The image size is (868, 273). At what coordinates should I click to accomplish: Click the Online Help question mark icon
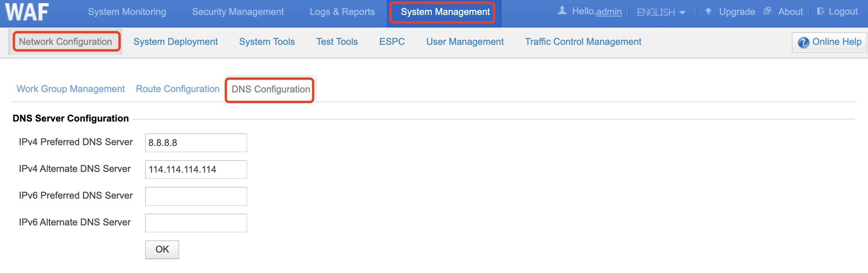point(803,42)
